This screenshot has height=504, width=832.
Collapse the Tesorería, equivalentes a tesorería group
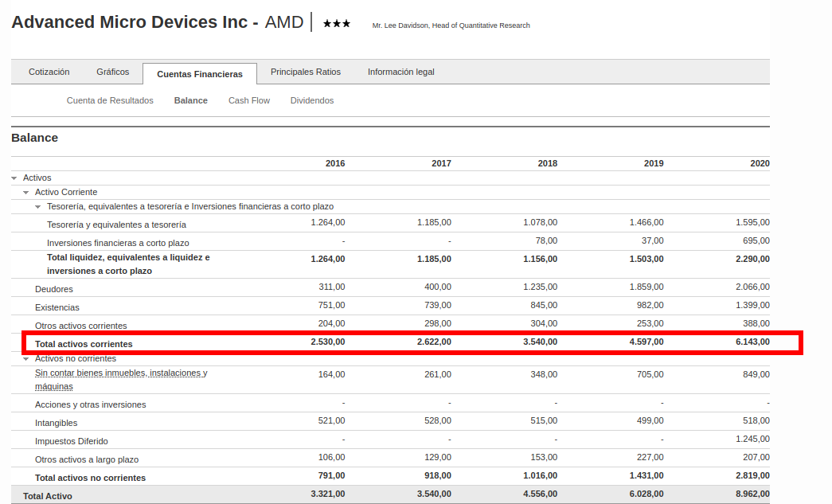[38, 207]
